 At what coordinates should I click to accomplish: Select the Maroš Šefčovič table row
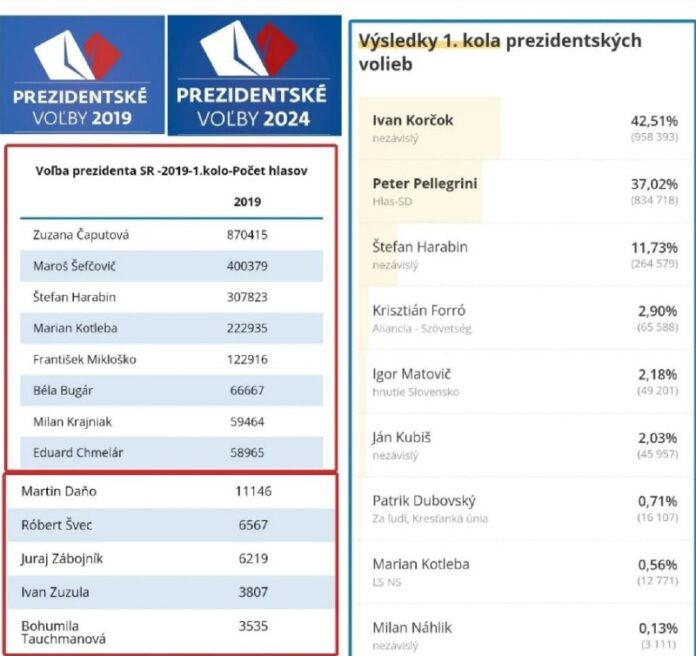[x=172, y=266]
